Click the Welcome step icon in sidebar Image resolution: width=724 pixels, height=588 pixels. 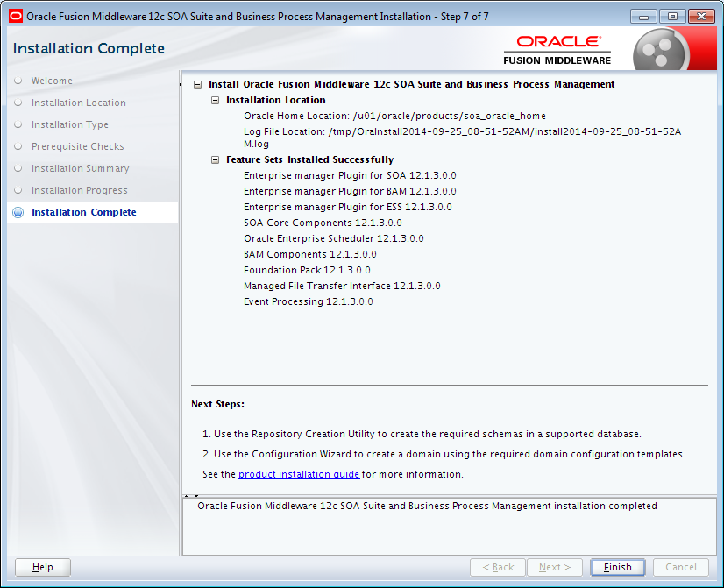pos(18,81)
